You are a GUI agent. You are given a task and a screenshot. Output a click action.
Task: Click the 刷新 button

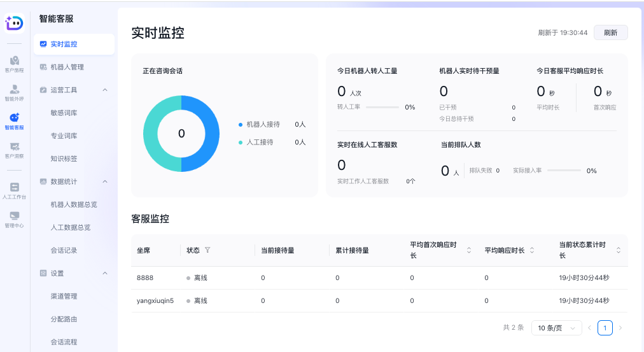pyautogui.click(x=611, y=33)
